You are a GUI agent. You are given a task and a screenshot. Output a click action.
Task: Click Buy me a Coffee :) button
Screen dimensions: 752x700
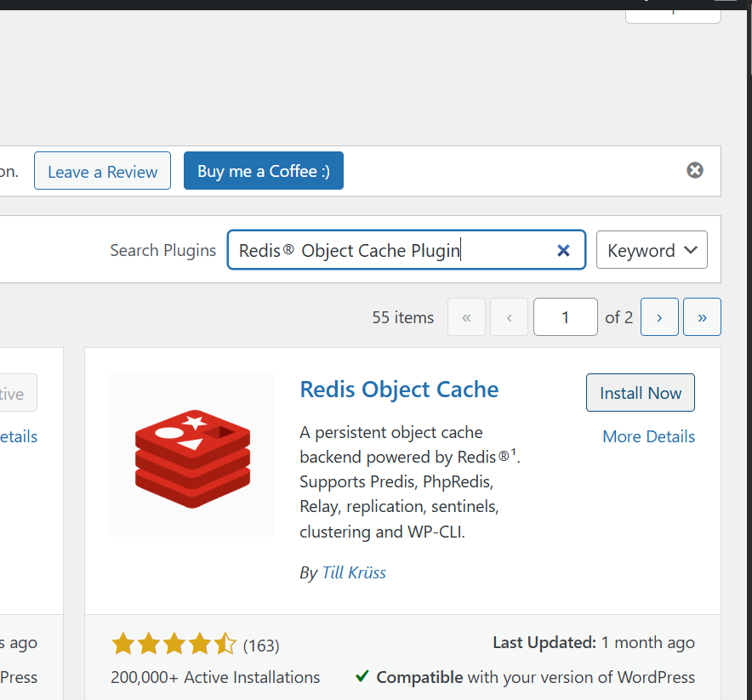pos(264,171)
